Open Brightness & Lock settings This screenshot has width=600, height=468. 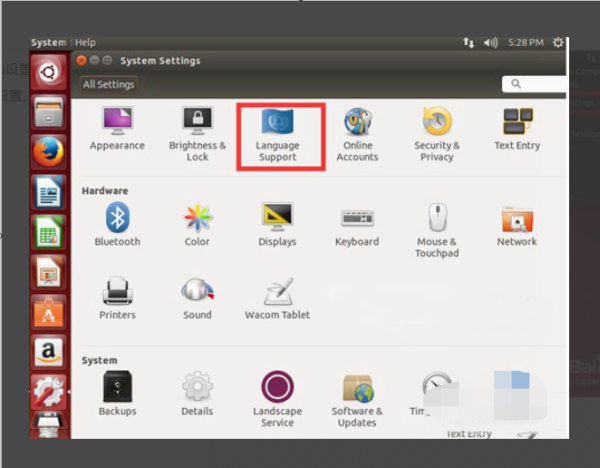tap(197, 134)
